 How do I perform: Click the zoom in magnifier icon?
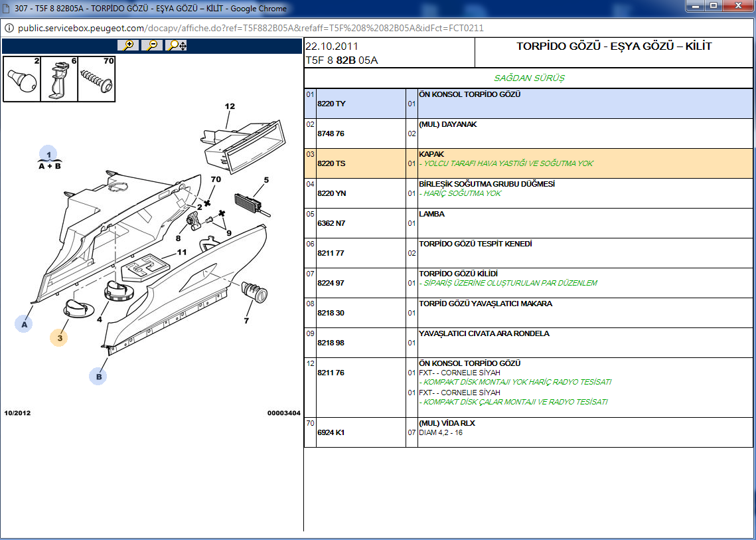(x=127, y=45)
